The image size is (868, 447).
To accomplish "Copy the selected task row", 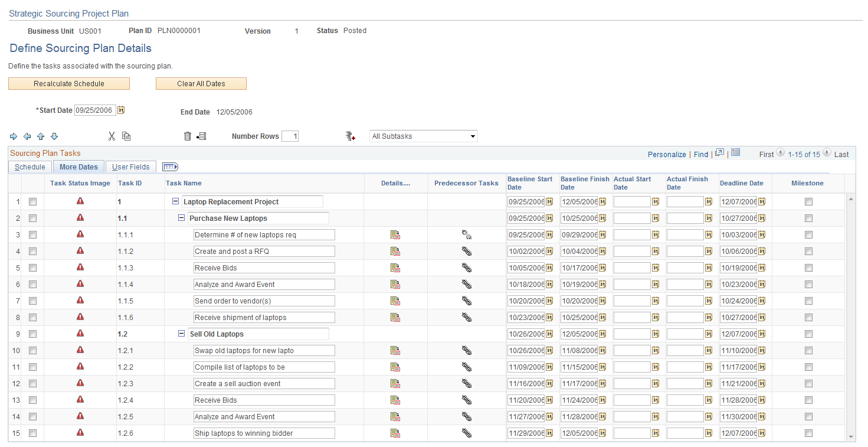I will (126, 136).
